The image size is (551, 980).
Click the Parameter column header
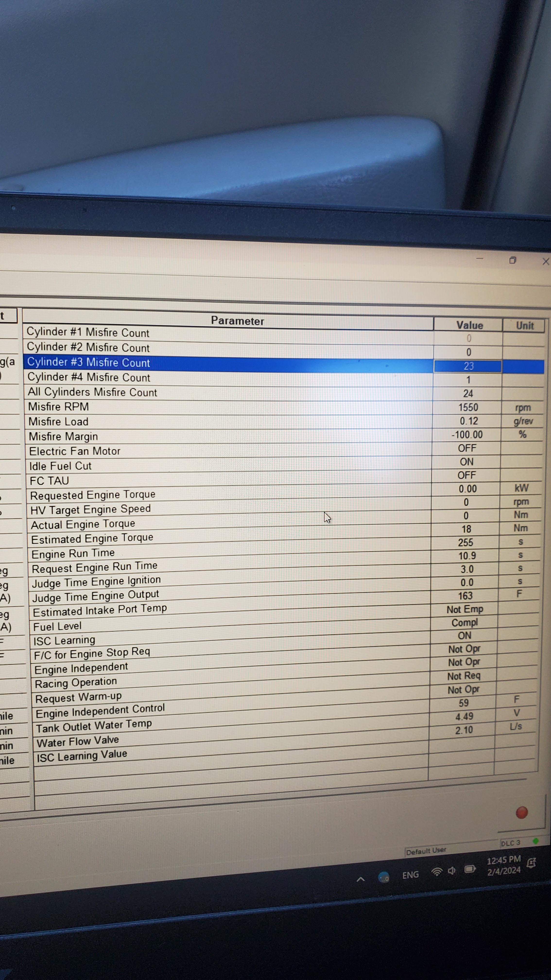click(228, 320)
